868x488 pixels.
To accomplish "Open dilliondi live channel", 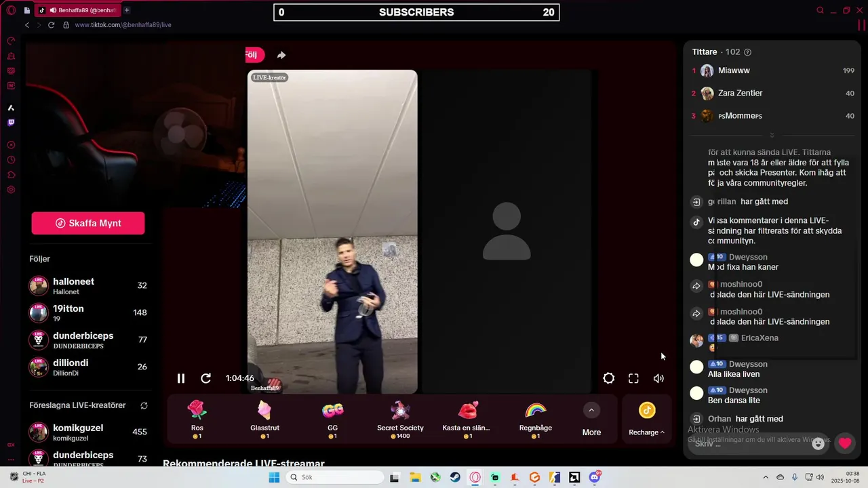I will tap(88, 367).
